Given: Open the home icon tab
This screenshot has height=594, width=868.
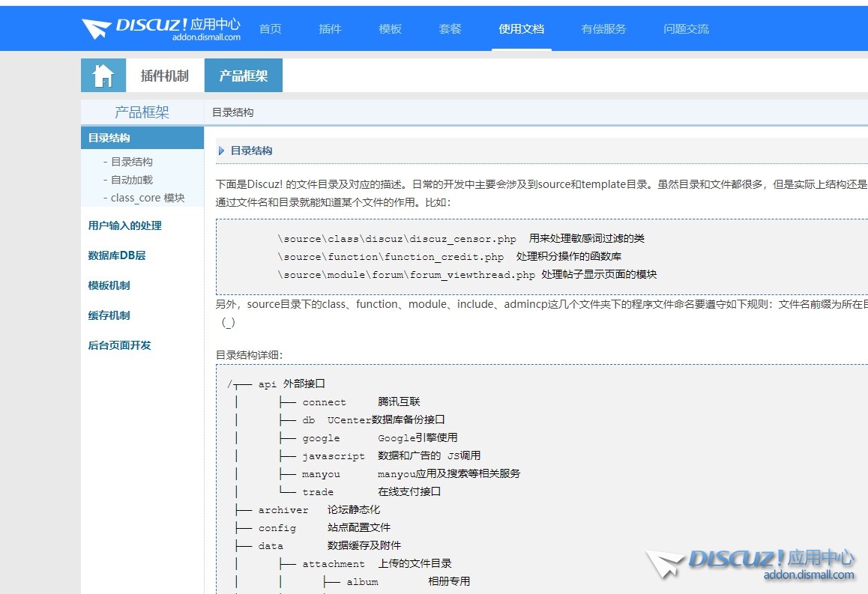Looking at the screenshot, I should [103, 75].
